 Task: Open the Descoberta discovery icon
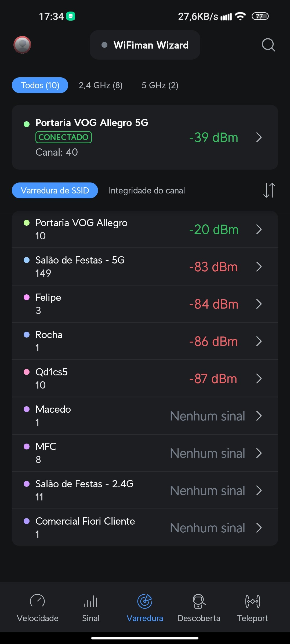coord(199,601)
